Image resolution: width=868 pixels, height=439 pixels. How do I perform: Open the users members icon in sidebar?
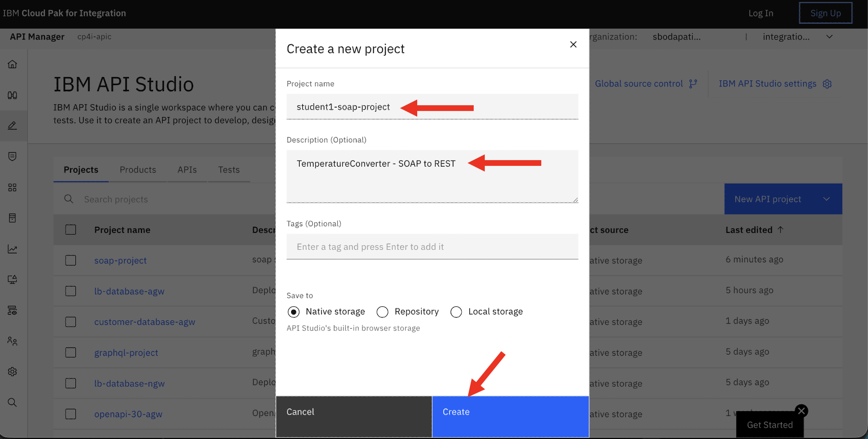click(x=12, y=341)
